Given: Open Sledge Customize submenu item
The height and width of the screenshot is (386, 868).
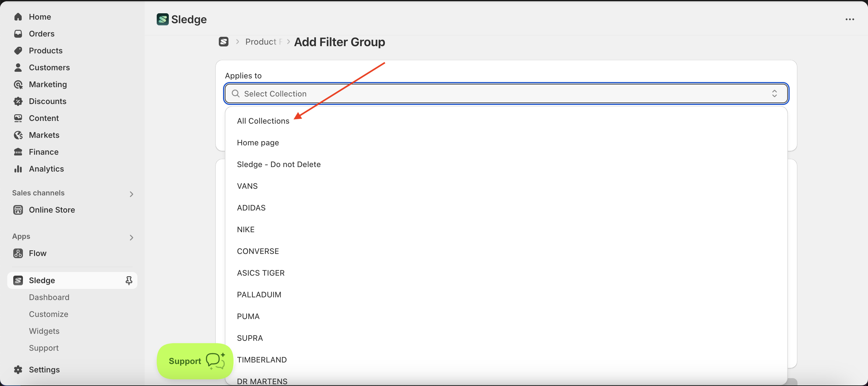Looking at the screenshot, I should pyautogui.click(x=49, y=314).
